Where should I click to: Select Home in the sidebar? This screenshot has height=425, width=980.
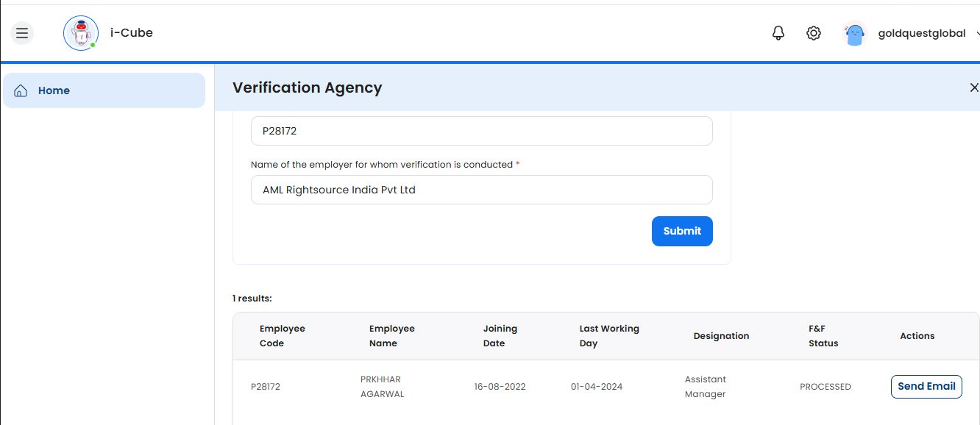tap(54, 90)
